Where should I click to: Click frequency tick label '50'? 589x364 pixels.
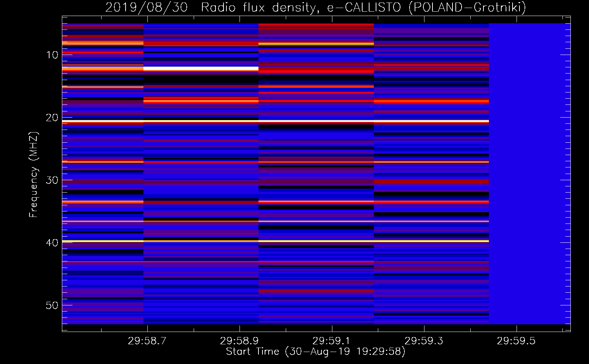coord(52,305)
